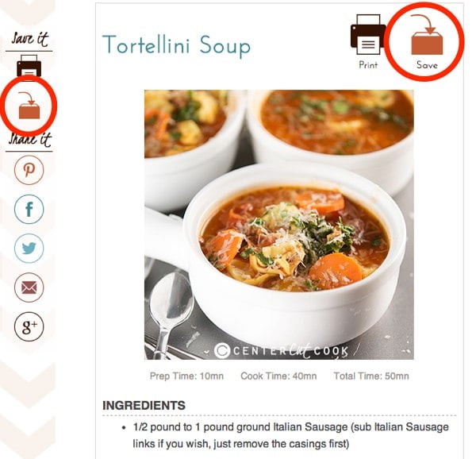Open the Tortellini Soup title link
Screen dimensions: 476x459
coord(177,46)
